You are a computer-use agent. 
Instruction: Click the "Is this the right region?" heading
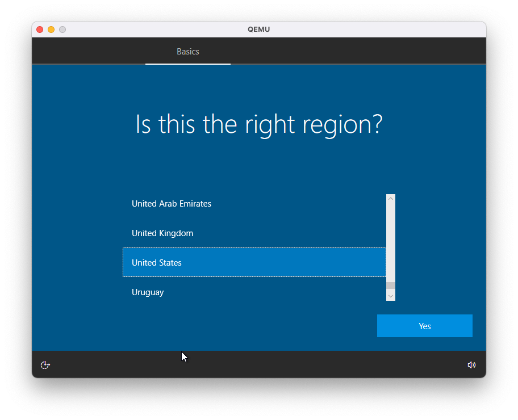(x=258, y=124)
